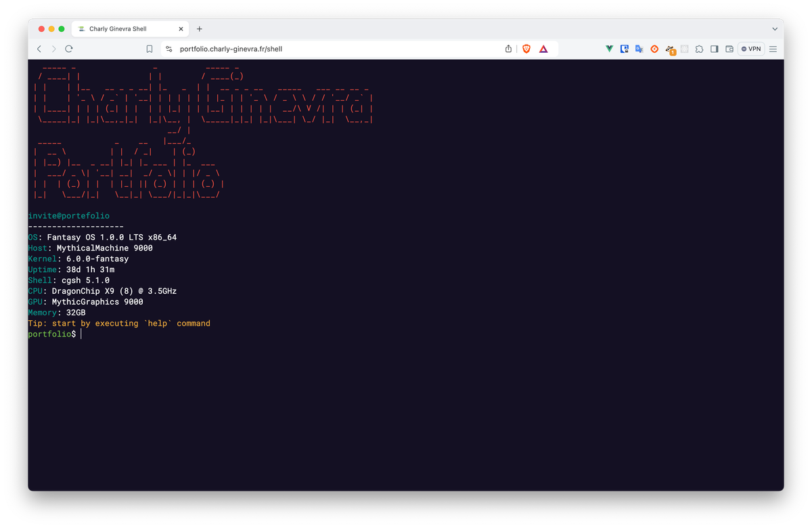This screenshot has height=528, width=812.
Task: Open Brave Rewards via the triangle icon
Action: pos(543,49)
